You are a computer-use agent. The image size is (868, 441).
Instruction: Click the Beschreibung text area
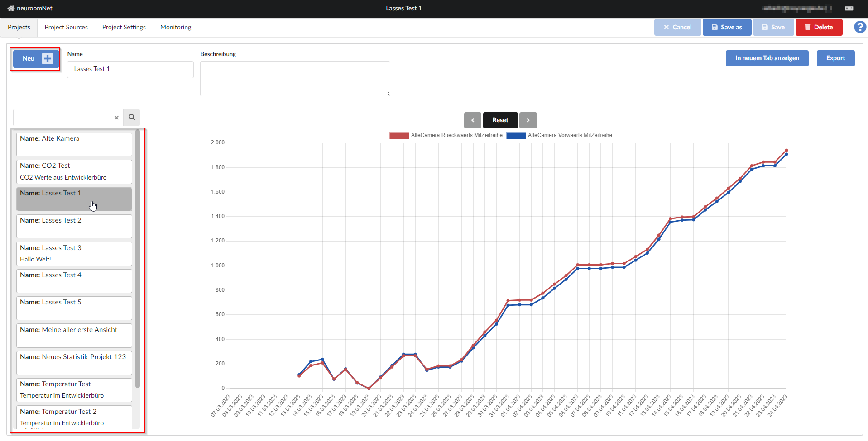point(295,79)
